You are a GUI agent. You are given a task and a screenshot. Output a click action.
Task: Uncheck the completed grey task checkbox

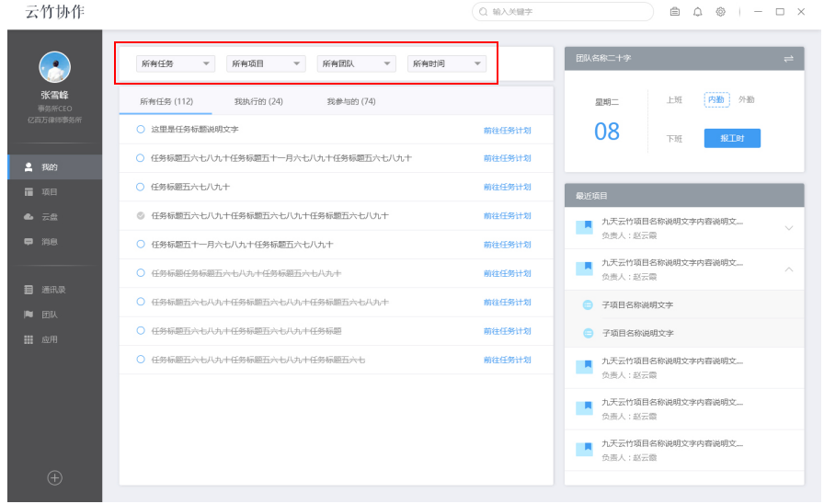(x=141, y=216)
